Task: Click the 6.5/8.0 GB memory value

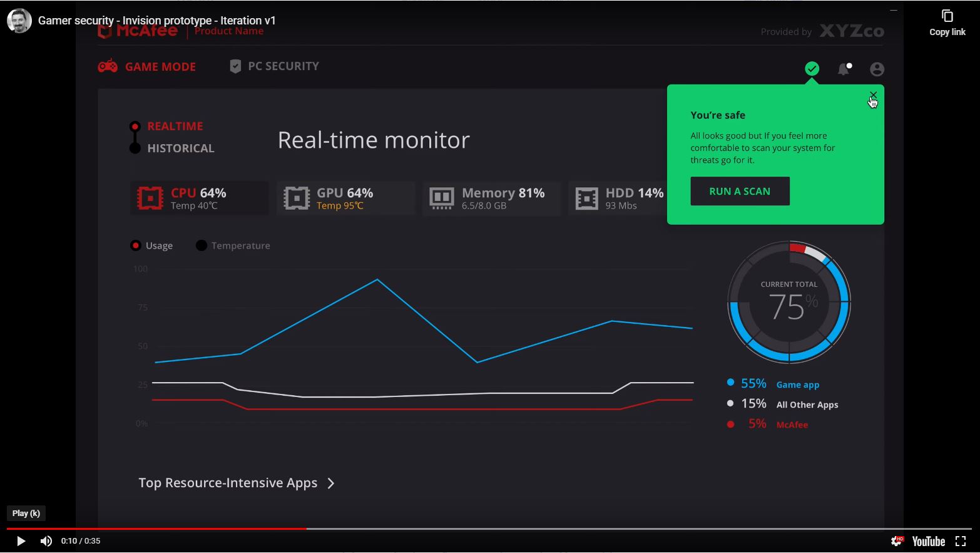Action: point(484,206)
